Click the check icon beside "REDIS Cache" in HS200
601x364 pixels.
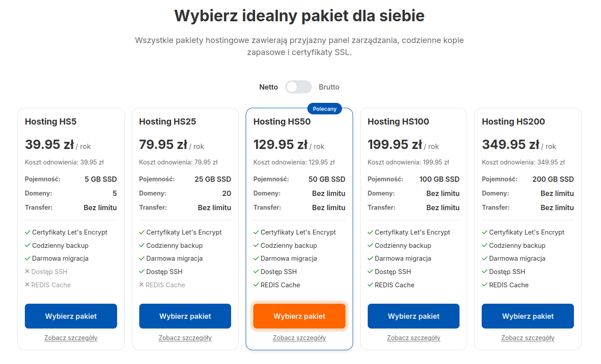[484, 285]
